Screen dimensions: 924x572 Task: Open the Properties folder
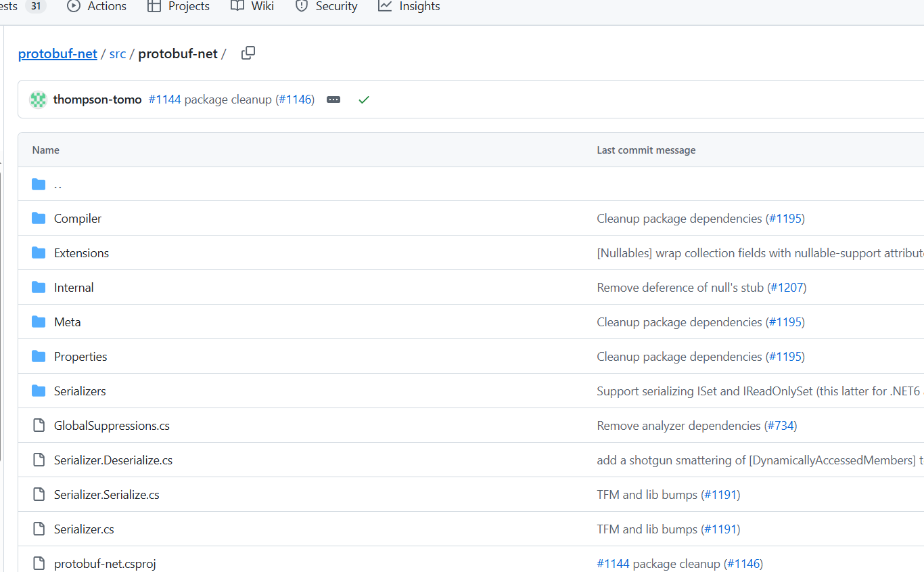point(80,357)
